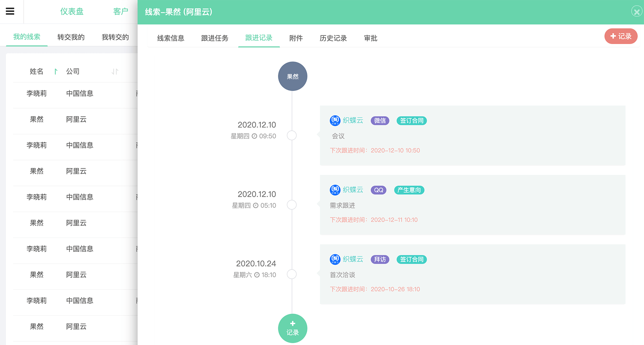
Task: Switch to 跟进任务 tab
Action: pos(215,38)
